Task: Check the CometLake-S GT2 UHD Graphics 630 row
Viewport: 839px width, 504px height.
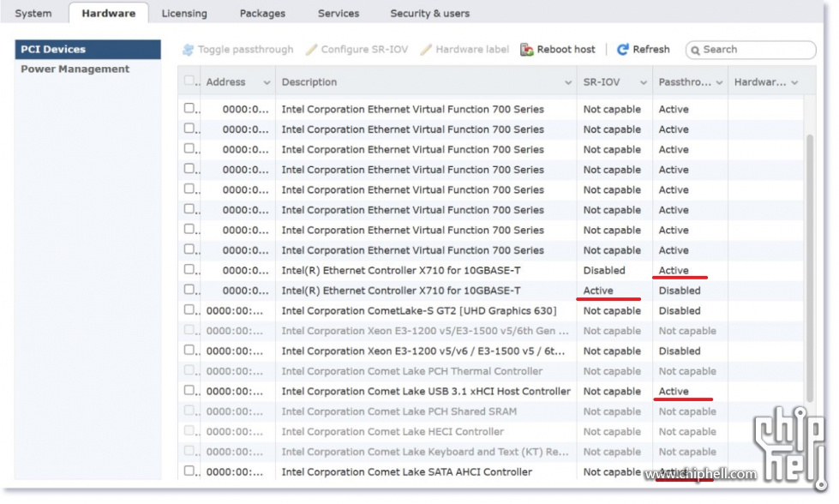Action: pos(189,309)
